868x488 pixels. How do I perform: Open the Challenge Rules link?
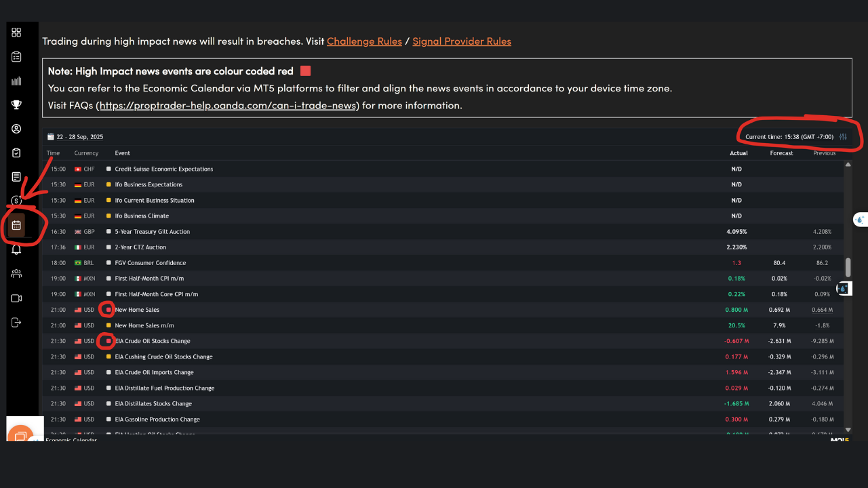(364, 41)
